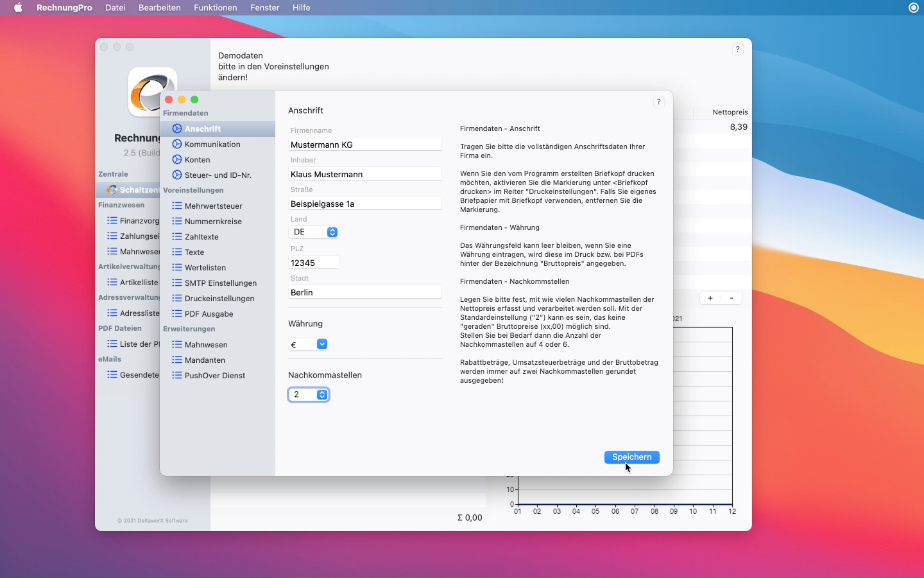This screenshot has height=578, width=924.
Task: Open the Mehrwertsteuer list icon
Action: point(177,206)
